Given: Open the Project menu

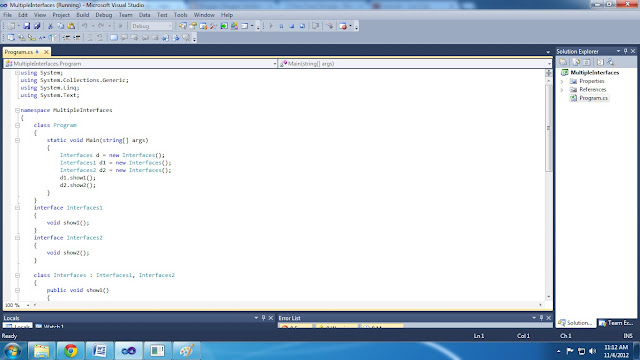Looking at the screenshot, I should click(61, 15).
